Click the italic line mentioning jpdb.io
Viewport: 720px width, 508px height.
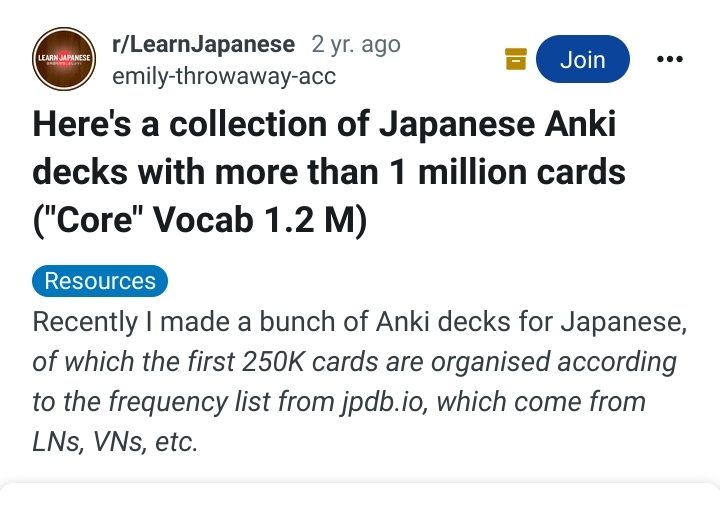coord(339,401)
